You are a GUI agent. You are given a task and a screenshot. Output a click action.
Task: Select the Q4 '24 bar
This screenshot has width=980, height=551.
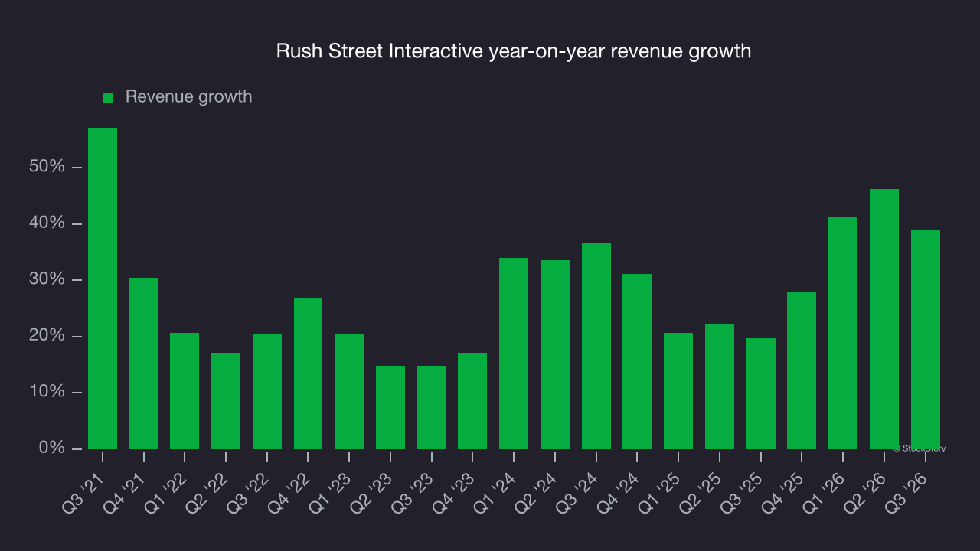pyautogui.click(x=637, y=361)
